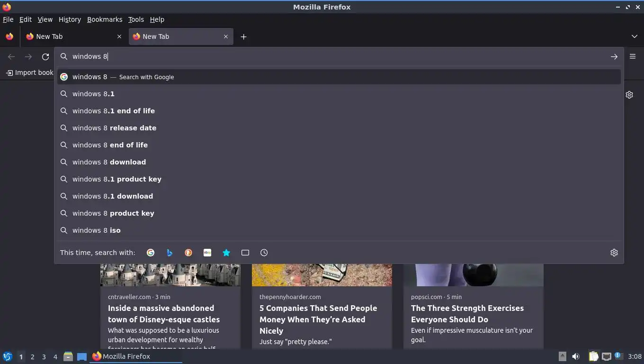Open the desktop start menu icon in taskbar
The image size is (644, 364).
8,356
